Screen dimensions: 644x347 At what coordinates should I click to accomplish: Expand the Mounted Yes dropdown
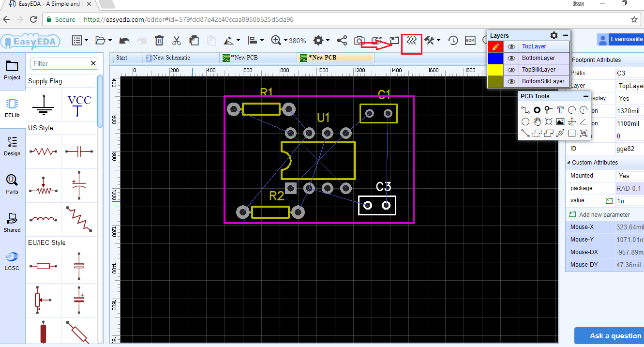point(629,176)
